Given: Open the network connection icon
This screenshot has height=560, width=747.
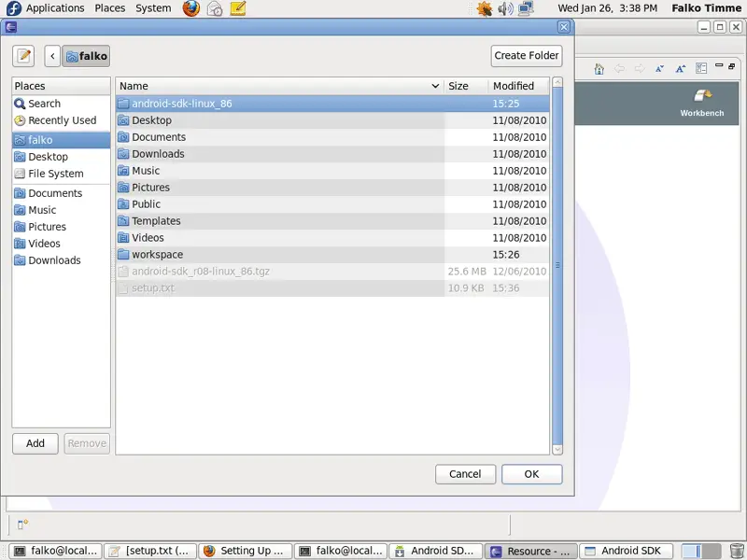Looking at the screenshot, I should (526, 8).
